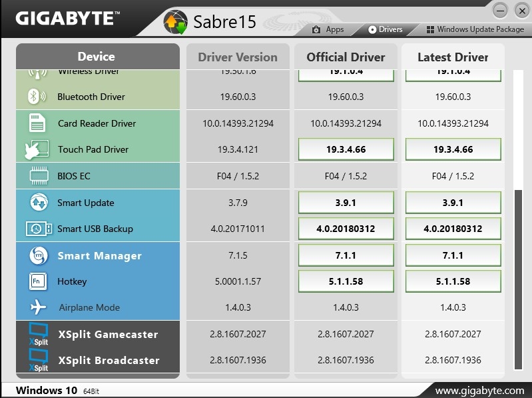
Task: Click the Bluetooth Driver icon
Action: [x=37, y=97]
